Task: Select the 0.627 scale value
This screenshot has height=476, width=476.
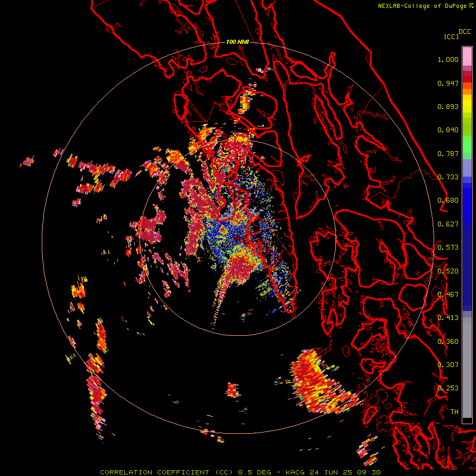Action: 448,224
